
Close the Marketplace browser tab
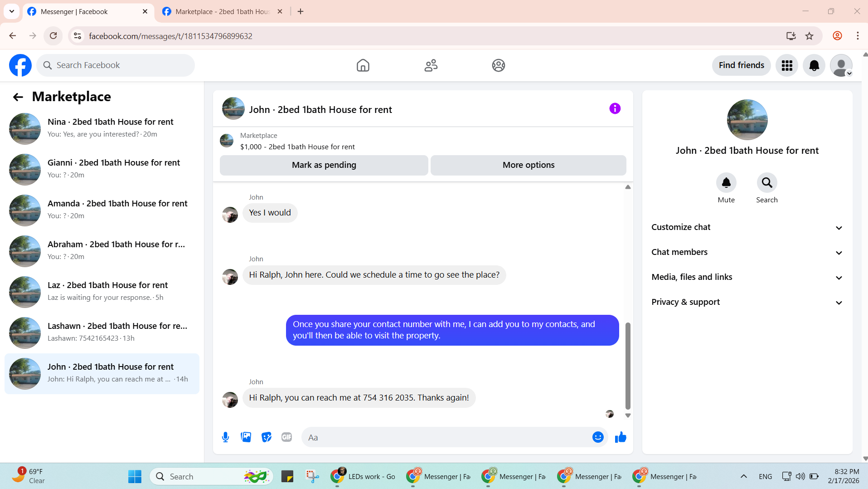280,11
